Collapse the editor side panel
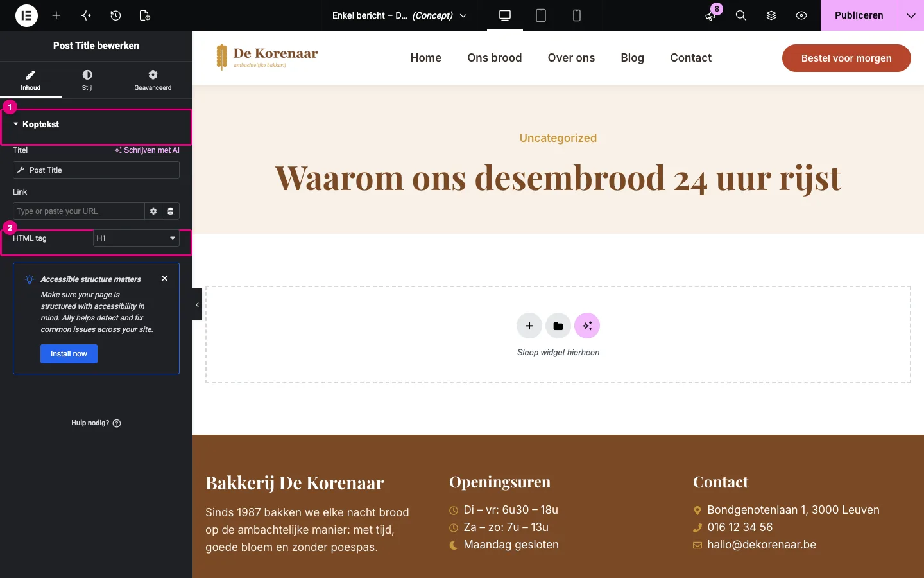The image size is (924, 578). (x=197, y=305)
